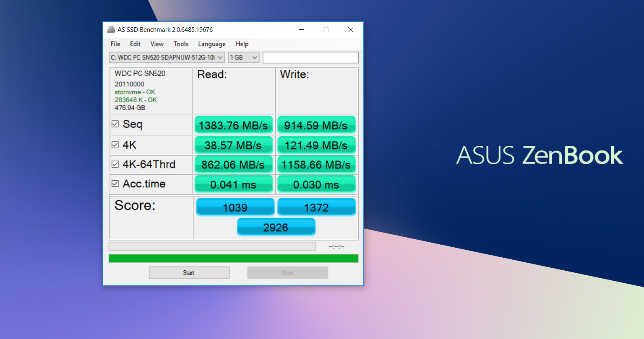Start the benchmark with Start button

[x=189, y=272]
